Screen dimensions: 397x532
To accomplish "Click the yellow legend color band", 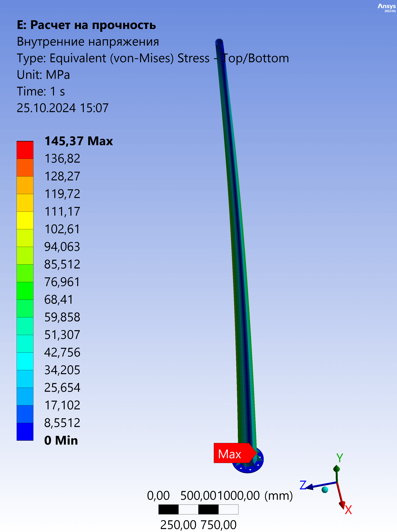I will click(25, 220).
